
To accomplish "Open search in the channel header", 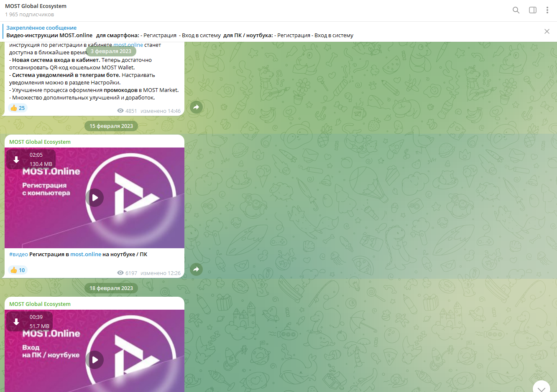I will tap(516, 10).
